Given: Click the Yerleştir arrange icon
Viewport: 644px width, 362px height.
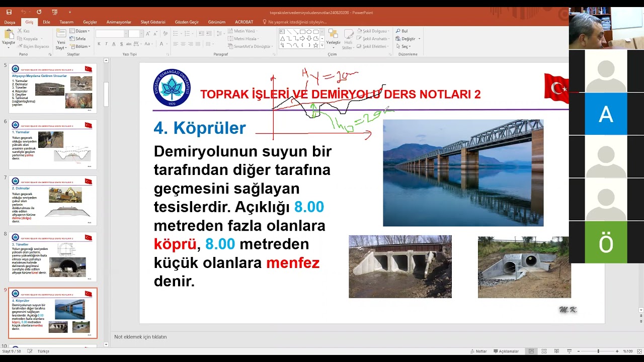Looking at the screenshot, I should 333,38.
